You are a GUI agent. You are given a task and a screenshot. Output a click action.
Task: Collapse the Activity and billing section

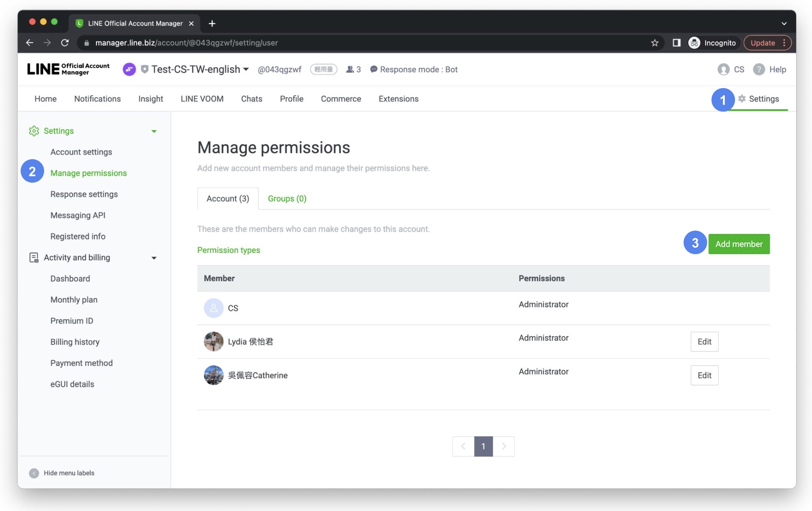pos(154,258)
